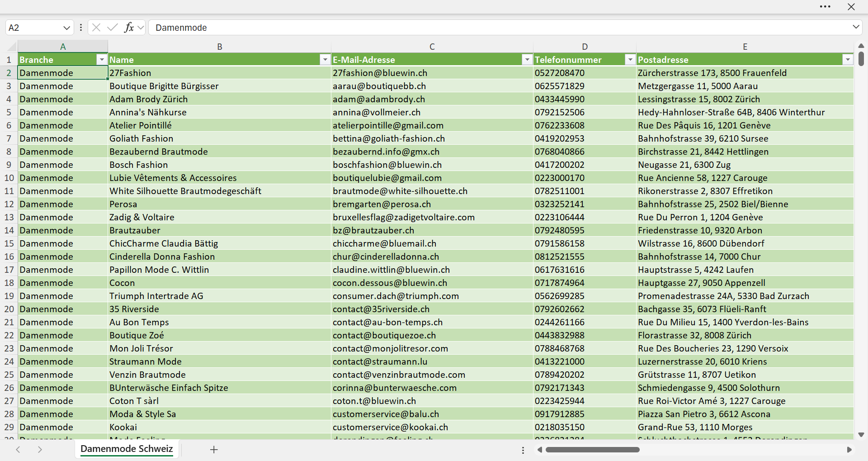Select cell Mon Joli Trésor
868x461 pixels.
pos(220,348)
